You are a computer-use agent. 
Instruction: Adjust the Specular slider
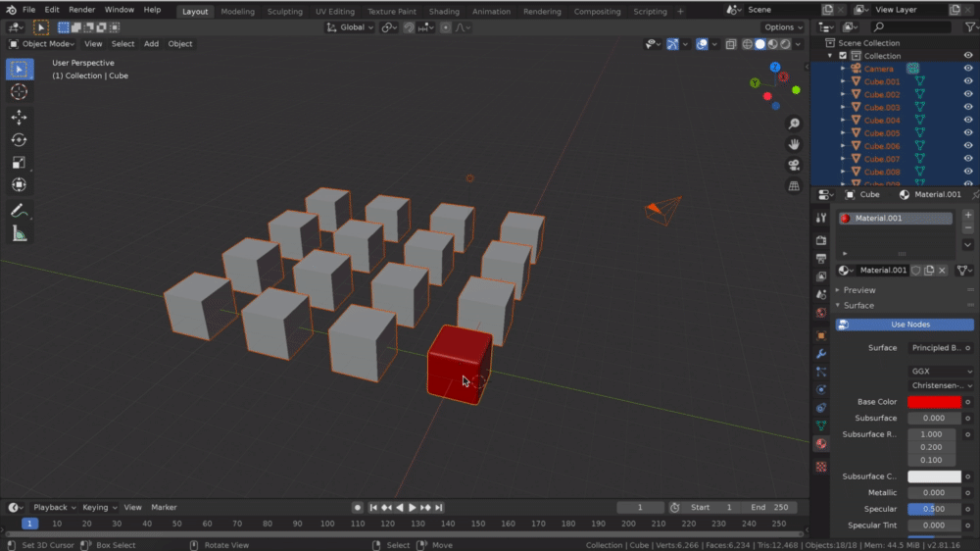tap(932, 509)
